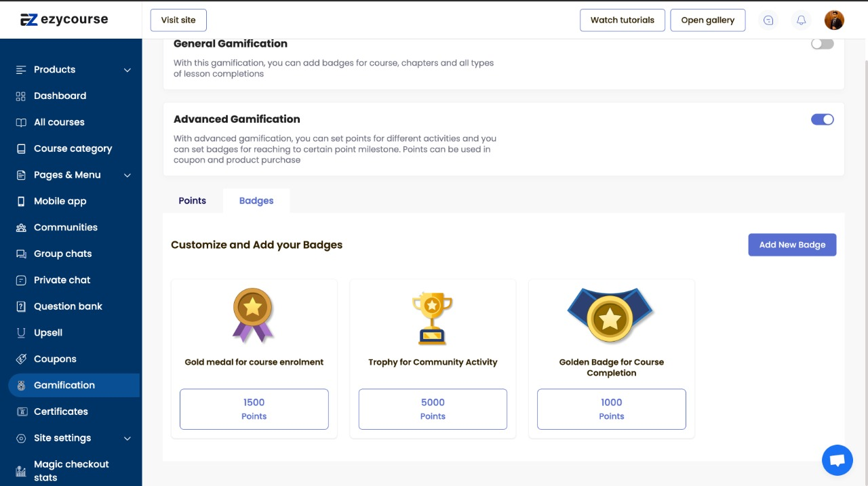Viewport: 868px width, 486px height.
Task: Click the Group chats icon
Action: click(21, 254)
